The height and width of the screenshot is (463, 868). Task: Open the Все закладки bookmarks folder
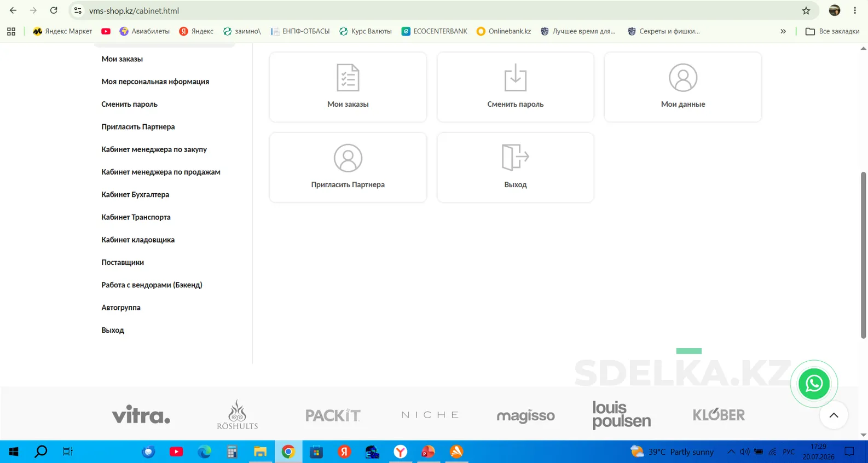pyautogui.click(x=832, y=31)
